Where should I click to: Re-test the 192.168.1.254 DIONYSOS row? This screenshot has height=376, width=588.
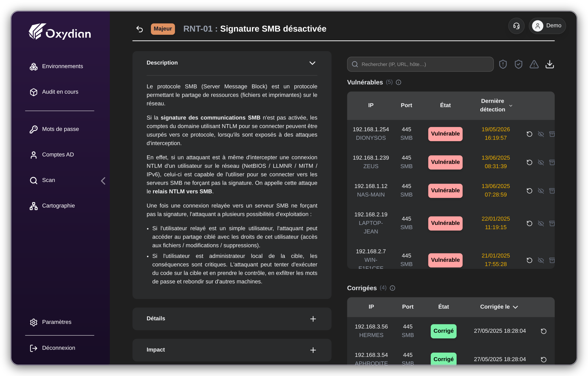coord(529,134)
